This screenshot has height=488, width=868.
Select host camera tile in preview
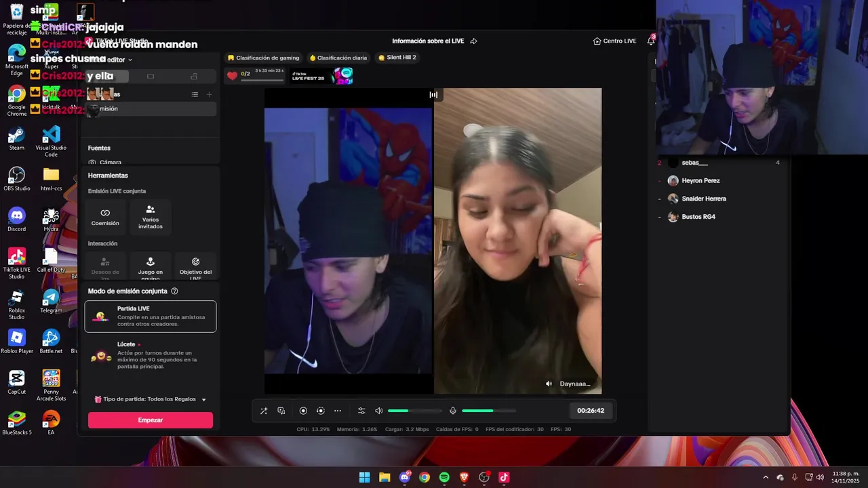(x=348, y=241)
